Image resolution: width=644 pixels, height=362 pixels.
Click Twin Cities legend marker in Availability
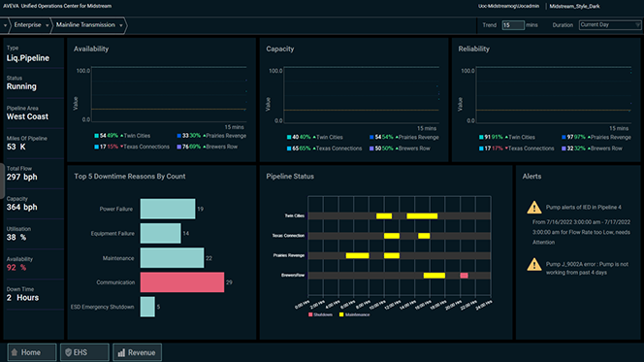pos(97,136)
